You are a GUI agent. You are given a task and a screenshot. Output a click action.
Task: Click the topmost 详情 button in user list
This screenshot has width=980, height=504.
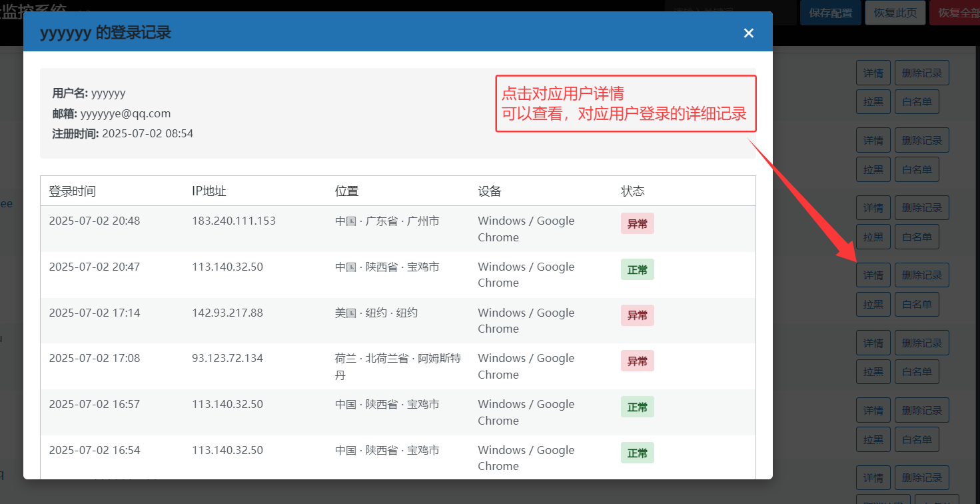click(x=873, y=73)
